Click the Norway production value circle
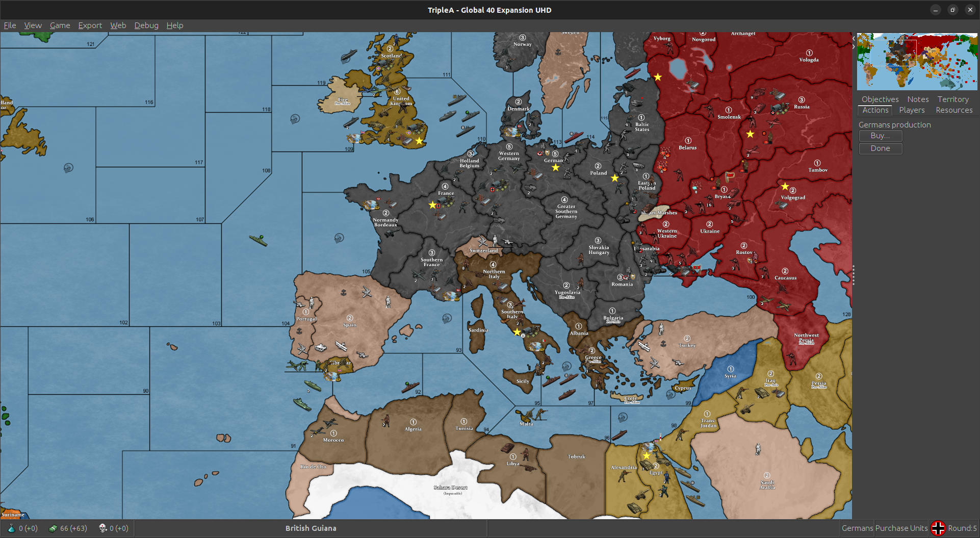This screenshot has height=538, width=980. pos(523,38)
